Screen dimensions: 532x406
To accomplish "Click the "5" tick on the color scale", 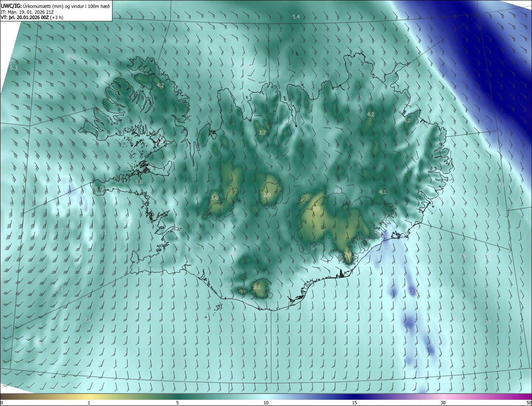I will pos(177,403).
